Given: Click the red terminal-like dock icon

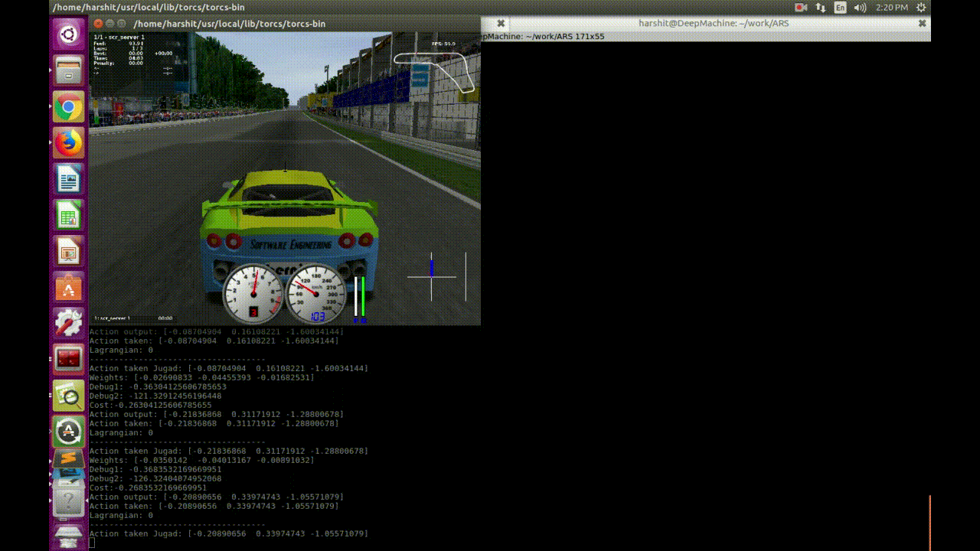Looking at the screenshot, I should click(x=68, y=360).
